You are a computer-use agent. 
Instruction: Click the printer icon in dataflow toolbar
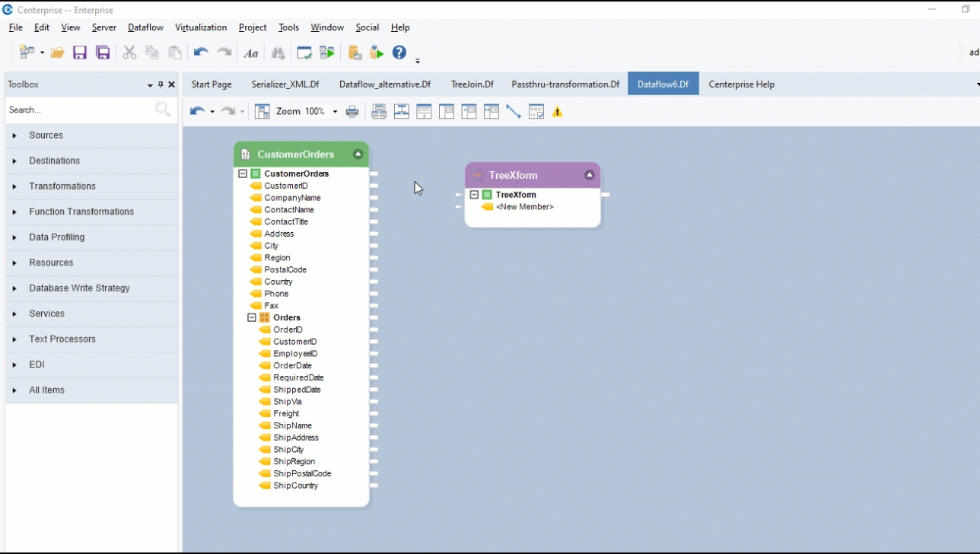coord(352,112)
